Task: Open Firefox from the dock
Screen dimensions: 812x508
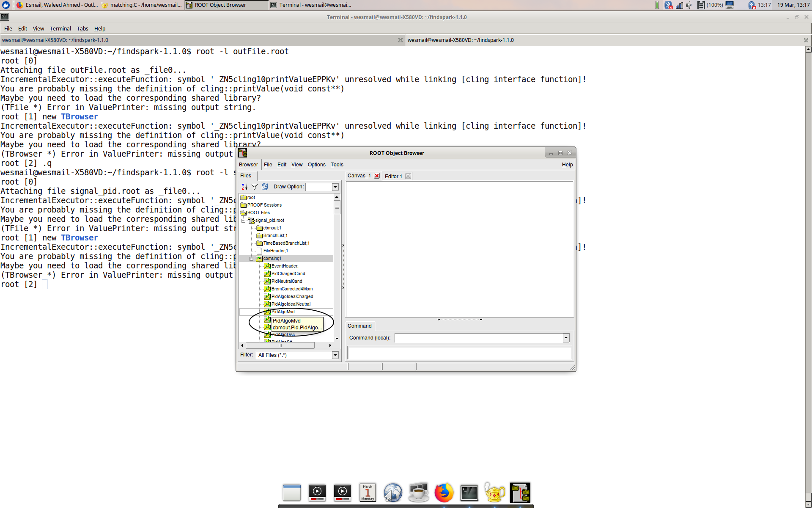Action: [x=444, y=492]
